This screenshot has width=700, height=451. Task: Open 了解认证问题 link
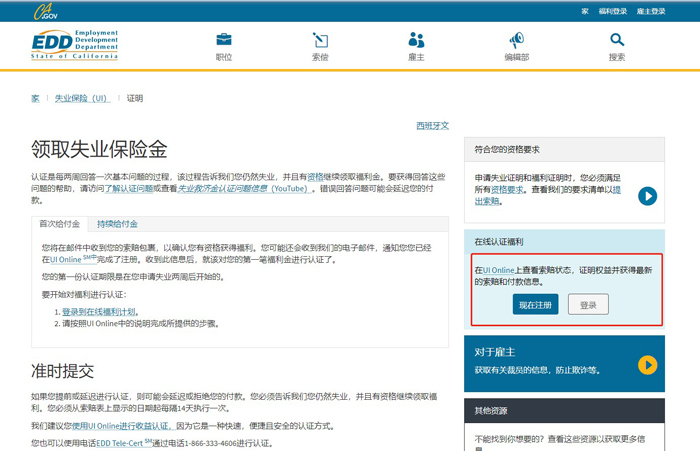pos(129,188)
